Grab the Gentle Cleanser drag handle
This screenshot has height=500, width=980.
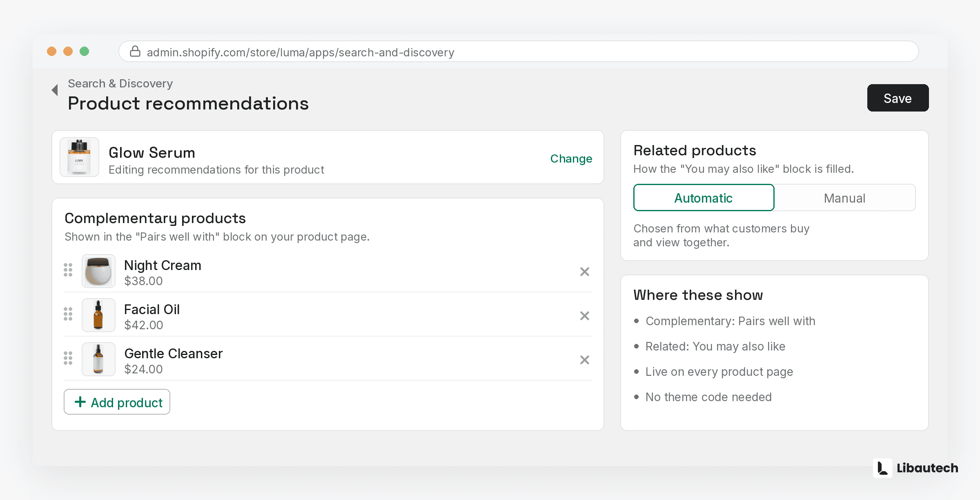pos(68,358)
